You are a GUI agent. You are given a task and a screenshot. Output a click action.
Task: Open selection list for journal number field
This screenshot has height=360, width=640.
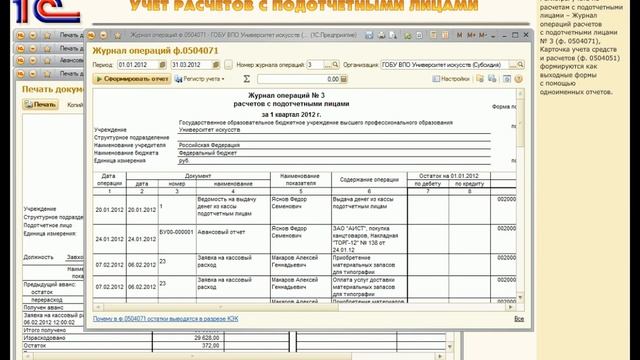tap(327, 65)
